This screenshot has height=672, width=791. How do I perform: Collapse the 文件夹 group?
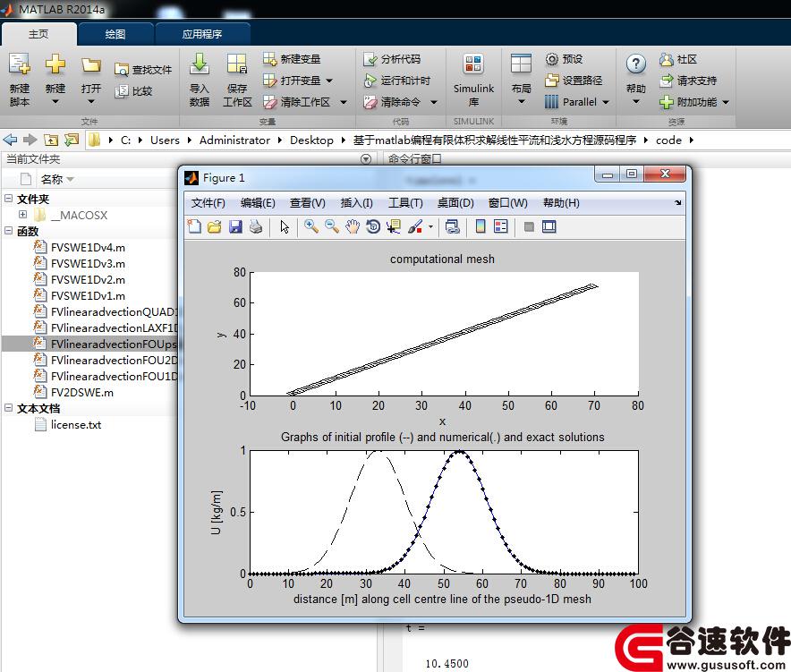click(x=9, y=199)
